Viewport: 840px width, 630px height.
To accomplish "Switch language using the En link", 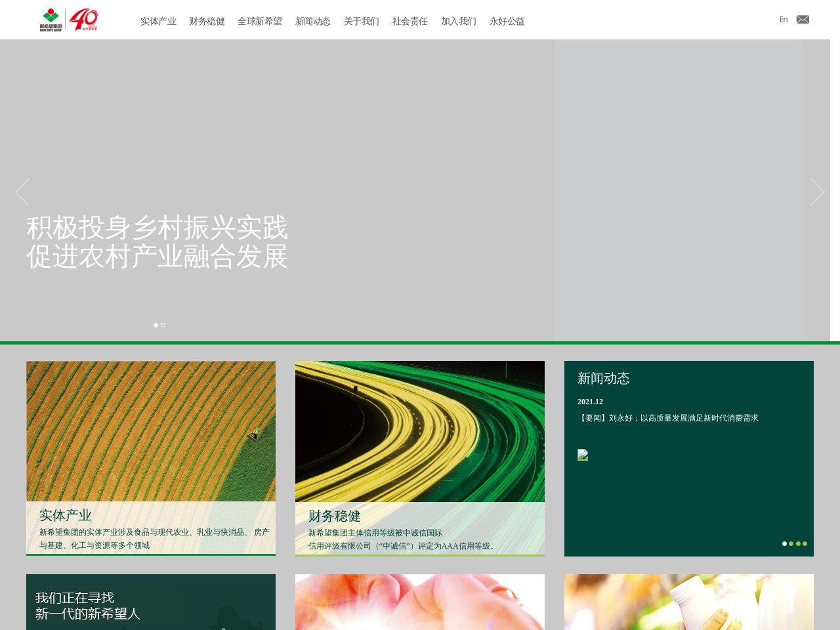I will [784, 20].
